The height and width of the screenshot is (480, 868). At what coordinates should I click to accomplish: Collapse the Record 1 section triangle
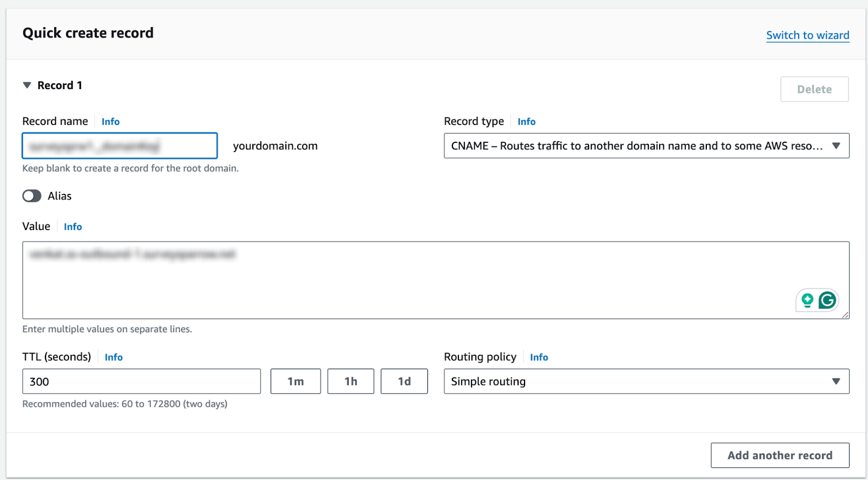[x=27, y=85]
